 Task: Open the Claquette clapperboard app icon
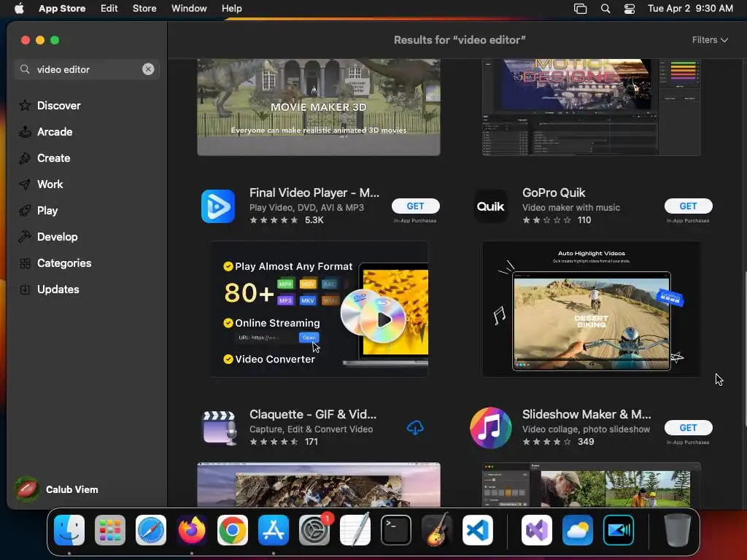218,427
